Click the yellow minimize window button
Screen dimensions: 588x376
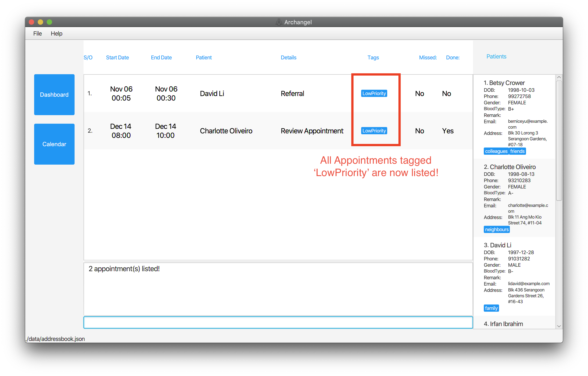(x=40, y=22)
